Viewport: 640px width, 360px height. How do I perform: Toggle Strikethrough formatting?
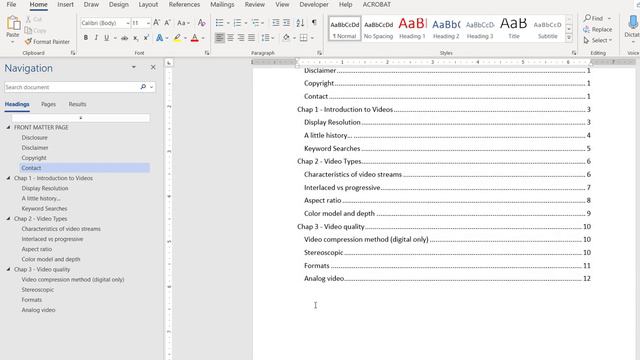[124, 38]
